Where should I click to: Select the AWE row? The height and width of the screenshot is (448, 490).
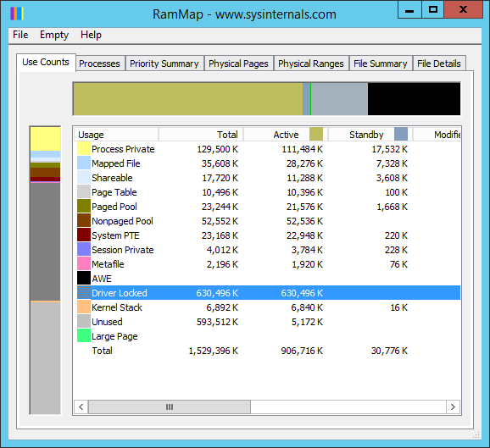click(x=267, y=278)
